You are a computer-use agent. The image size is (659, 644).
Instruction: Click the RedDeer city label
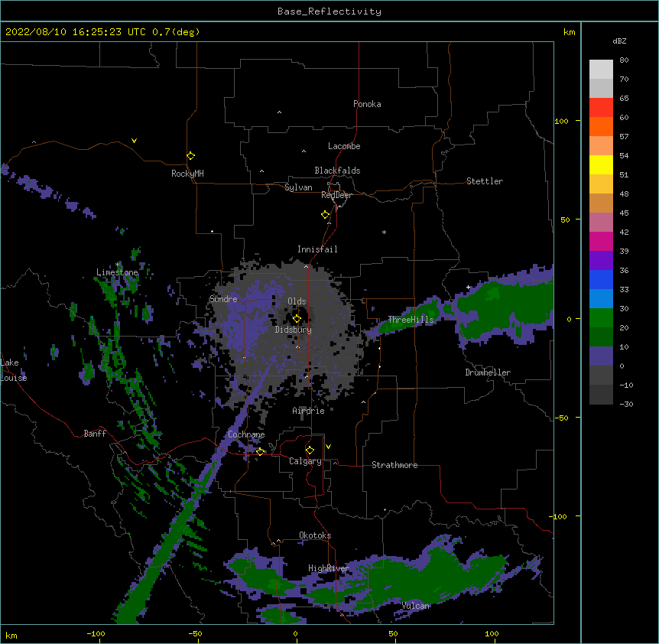(336, 195)
